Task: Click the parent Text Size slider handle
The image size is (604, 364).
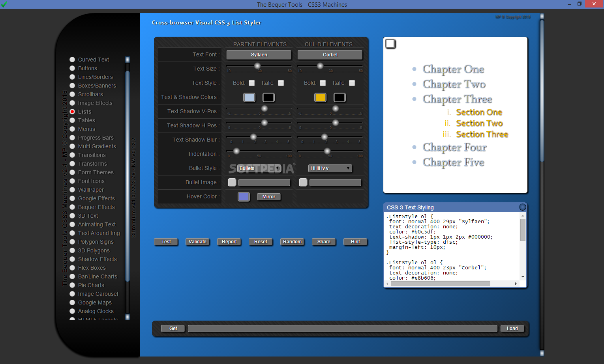Action: [x=257, y=66]
